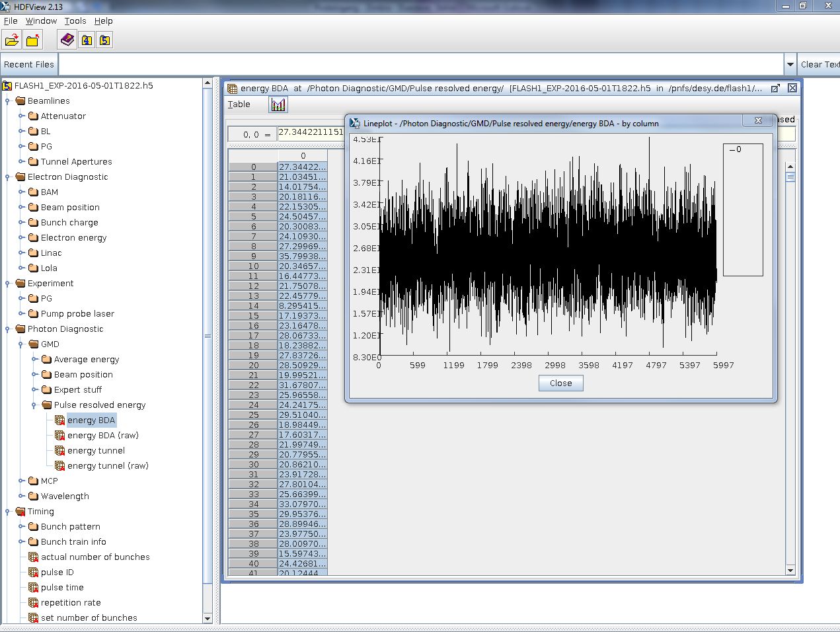The height and width of the screenshot is (632, 840).
Task: Expand the Wavelength folder node
Action: pos(21,496)
